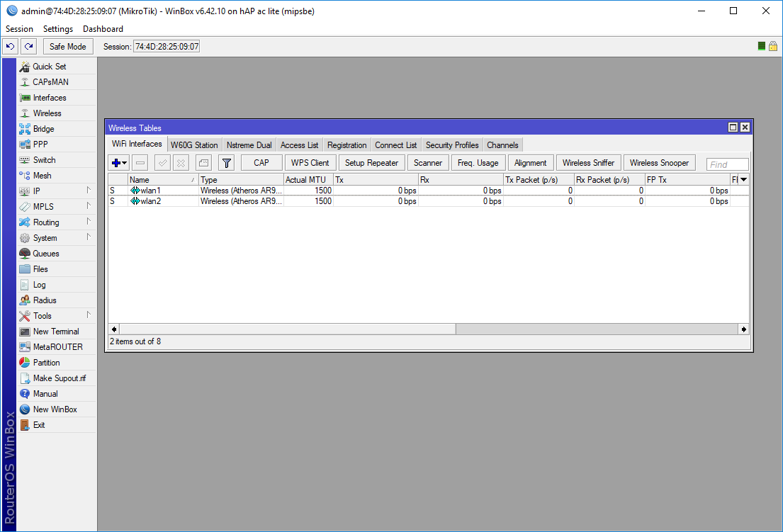Click the WPS Client button
The height and width of the screenshot is (532, 783).
coord(310,163)
